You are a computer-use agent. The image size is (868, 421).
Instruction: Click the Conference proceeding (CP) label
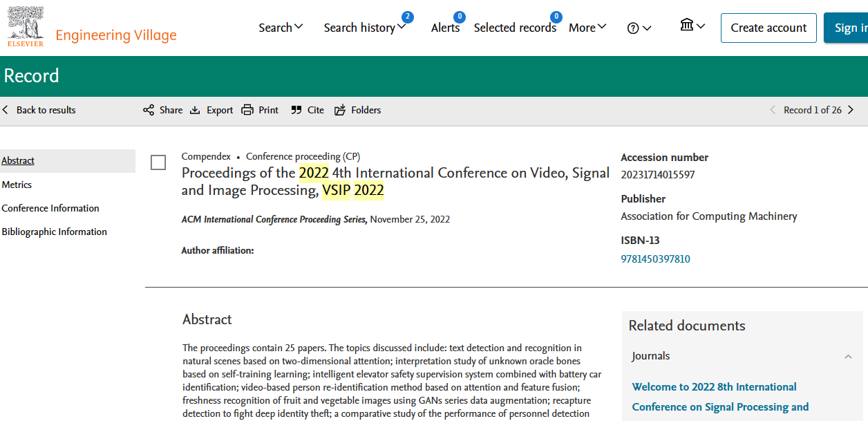[x=303, y=157]
